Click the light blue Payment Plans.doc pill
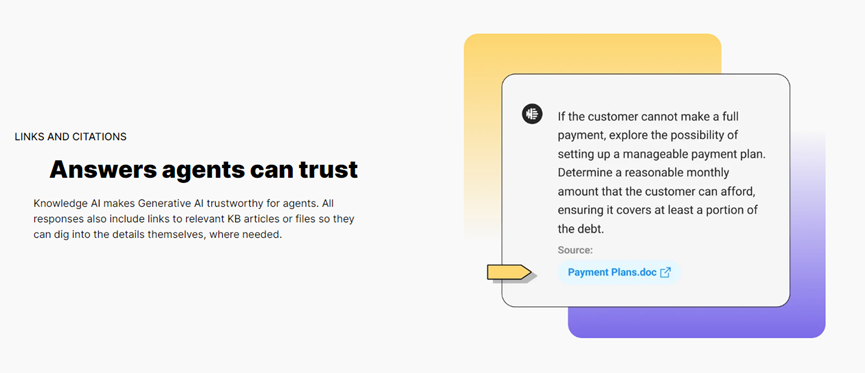The height and width of the screenshot is (373, 865). [619, 272]
